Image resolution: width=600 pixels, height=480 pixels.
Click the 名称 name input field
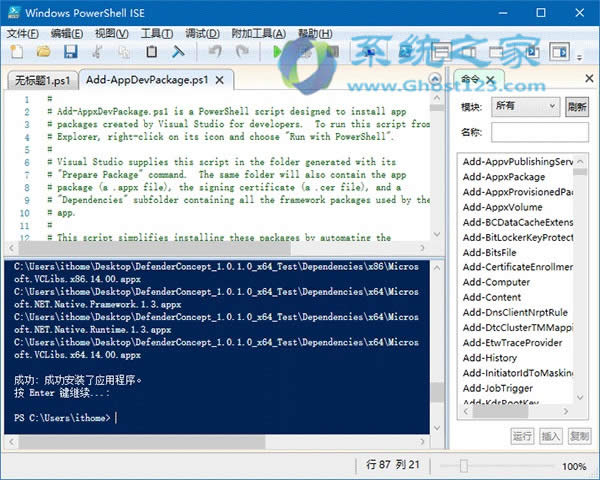click(540, 131)
